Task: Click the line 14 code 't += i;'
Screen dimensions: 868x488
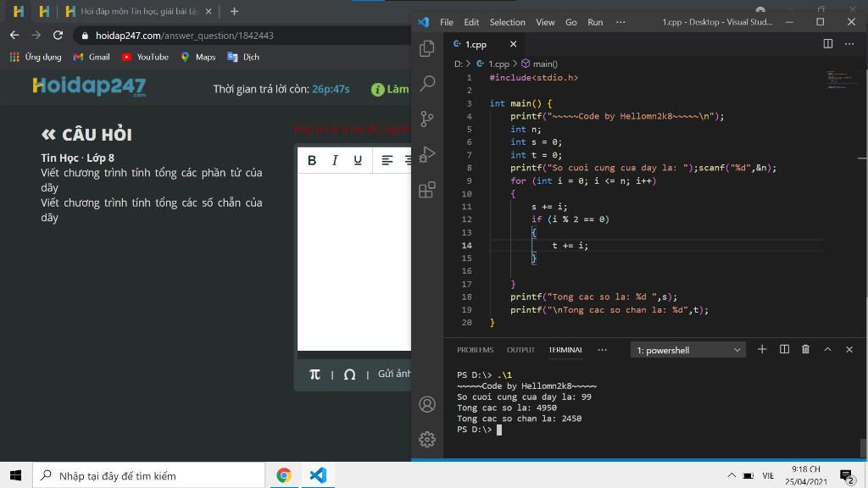Action: (570, 245)
